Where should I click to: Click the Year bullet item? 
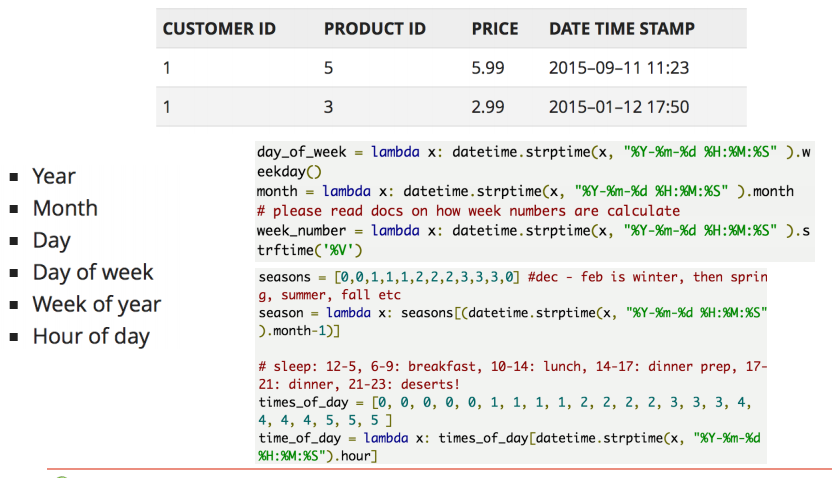tap(54, 176)
